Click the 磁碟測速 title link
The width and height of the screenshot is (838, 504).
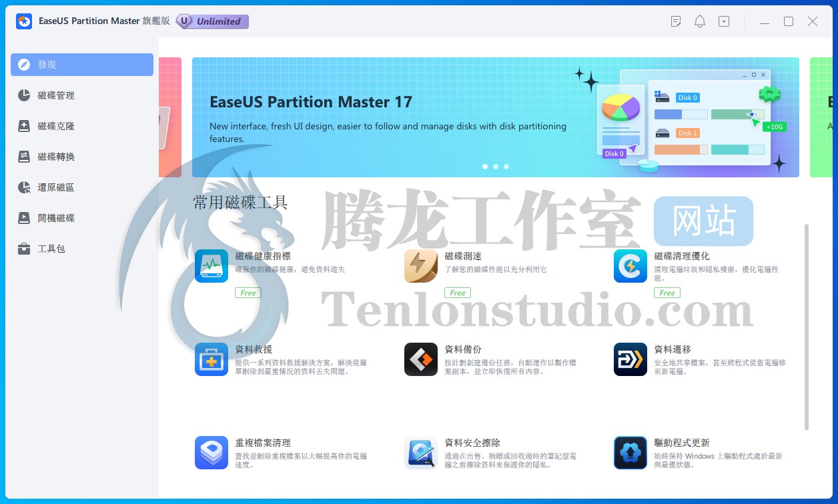(x=463, y=256)
